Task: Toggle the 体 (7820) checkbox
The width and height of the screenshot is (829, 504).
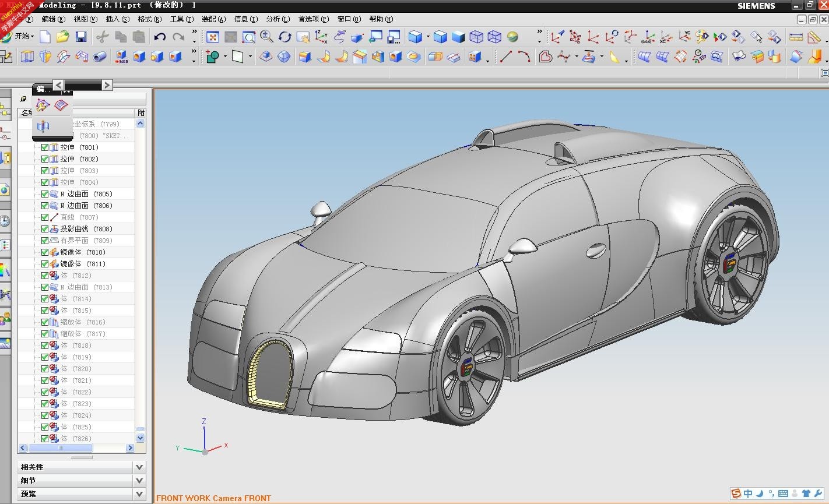Action: tap(45, 369)
